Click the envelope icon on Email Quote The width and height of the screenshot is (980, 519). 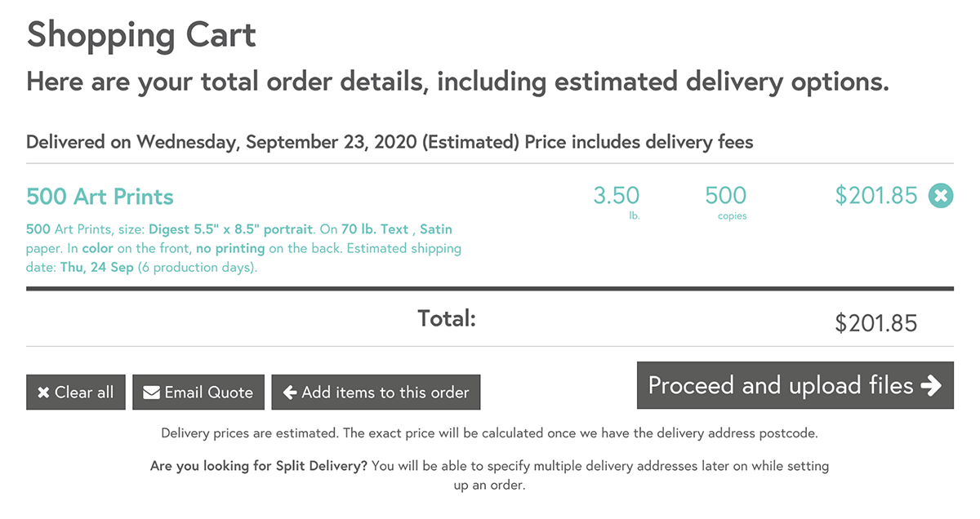coord(151,393)
